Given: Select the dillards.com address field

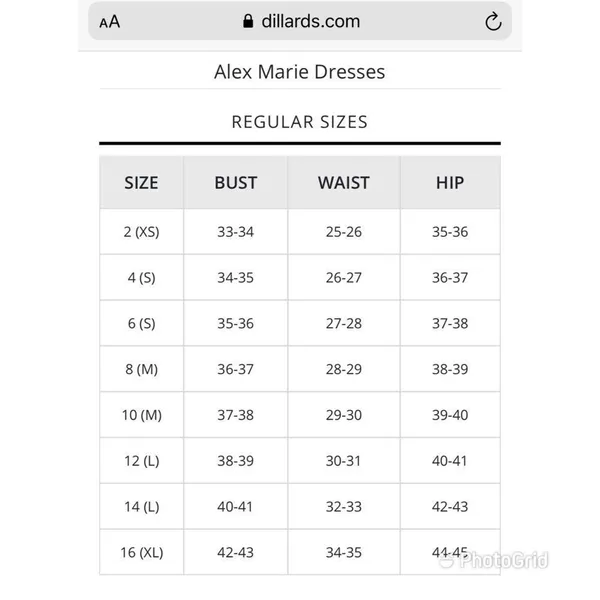Looking at the screenshot, I should (x=300, y=21).
